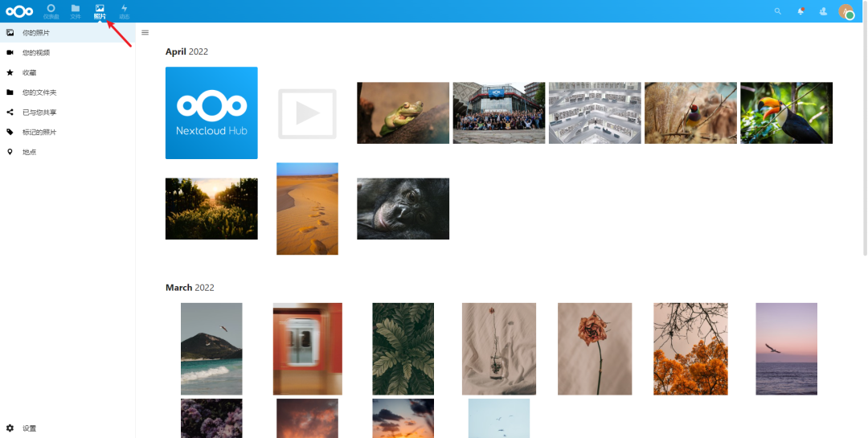Open the Files app icon
868x438 pixels.
pyautogui.click(x=76, y=11)
